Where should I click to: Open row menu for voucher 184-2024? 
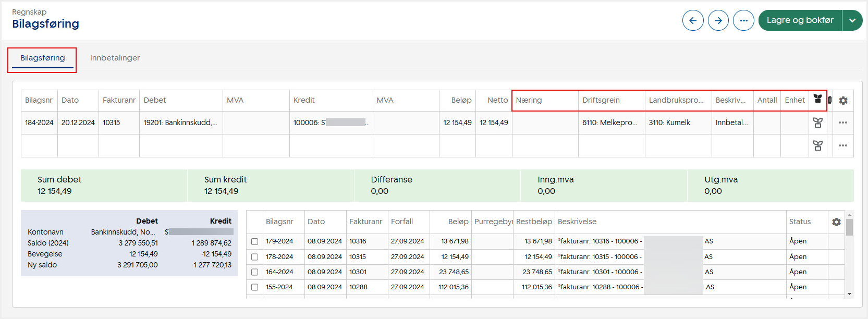coord(842,122)
